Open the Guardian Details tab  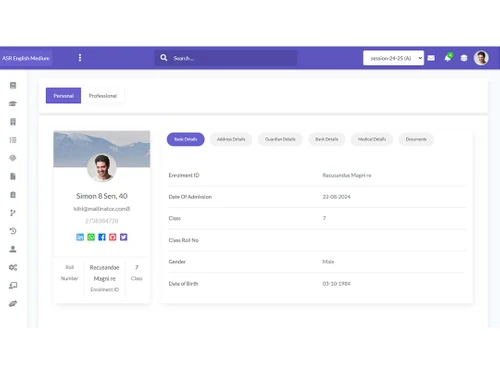(x=280, y=139)
